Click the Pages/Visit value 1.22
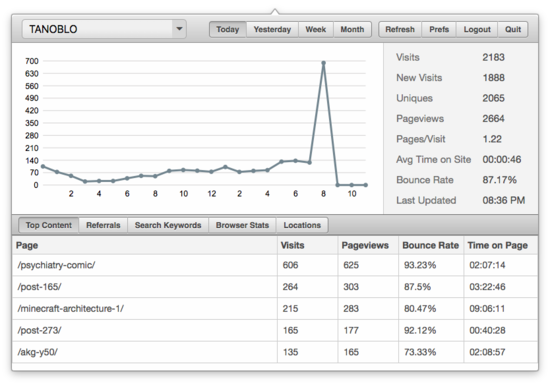The width and height of the screenshot is (550, 385). click(492, 139)
